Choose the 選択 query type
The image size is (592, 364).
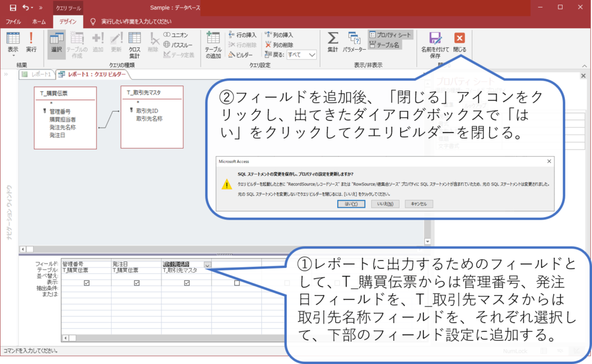pyautogui.click(x=57, y=44)
